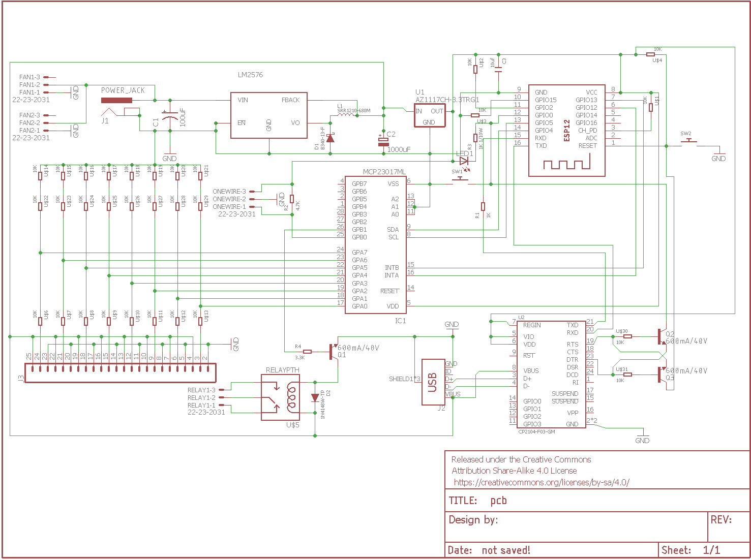Click the GPA7 pin label on MCP23017

point(359,253)
